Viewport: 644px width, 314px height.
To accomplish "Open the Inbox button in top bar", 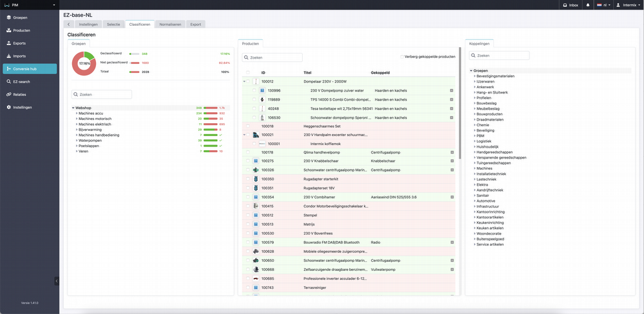I will click(571, 5).
